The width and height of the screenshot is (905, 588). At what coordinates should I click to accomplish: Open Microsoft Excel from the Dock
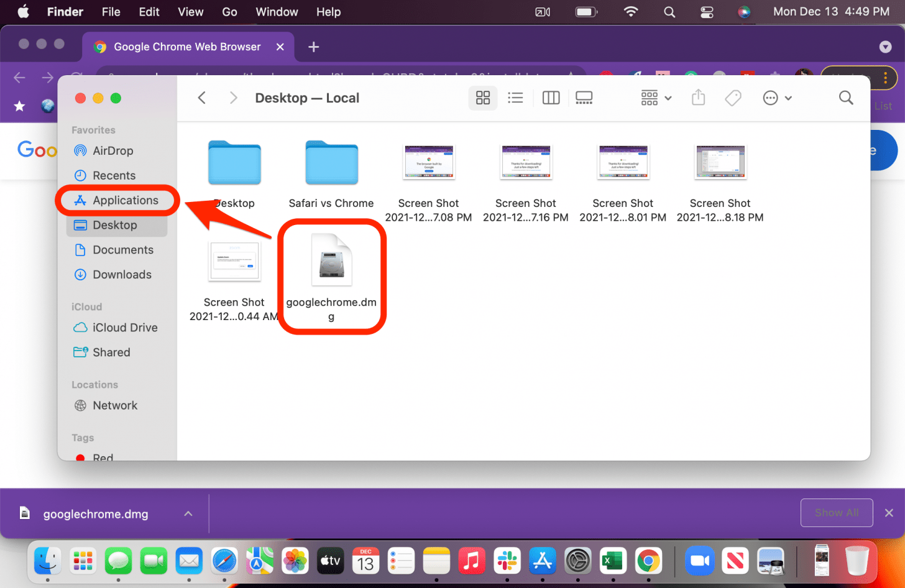(613, 561)
